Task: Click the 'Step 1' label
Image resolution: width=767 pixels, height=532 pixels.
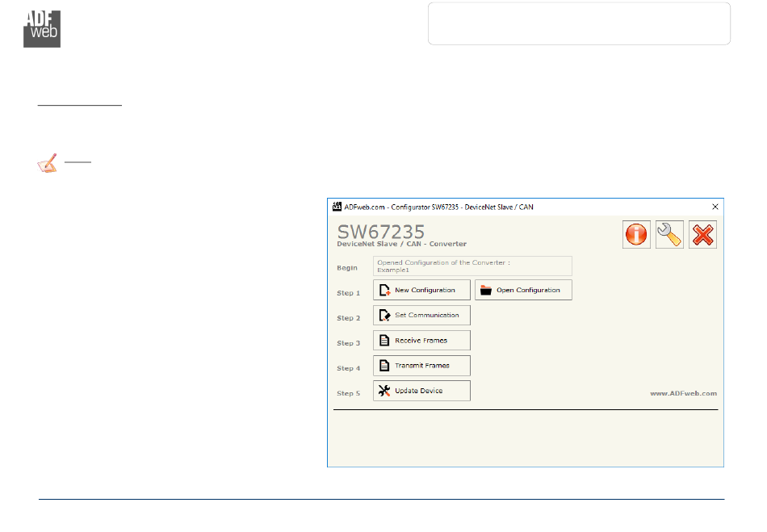Action: click(348, 293)
